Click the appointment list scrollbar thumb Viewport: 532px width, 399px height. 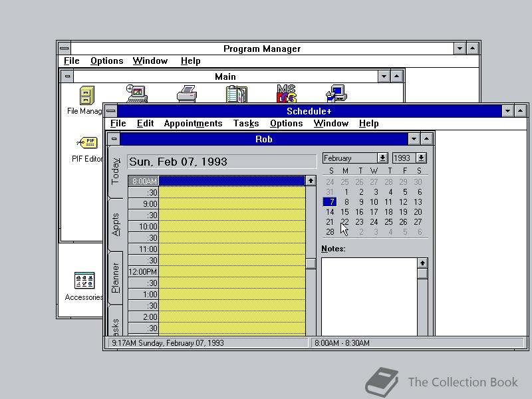[x=311, y=263]
